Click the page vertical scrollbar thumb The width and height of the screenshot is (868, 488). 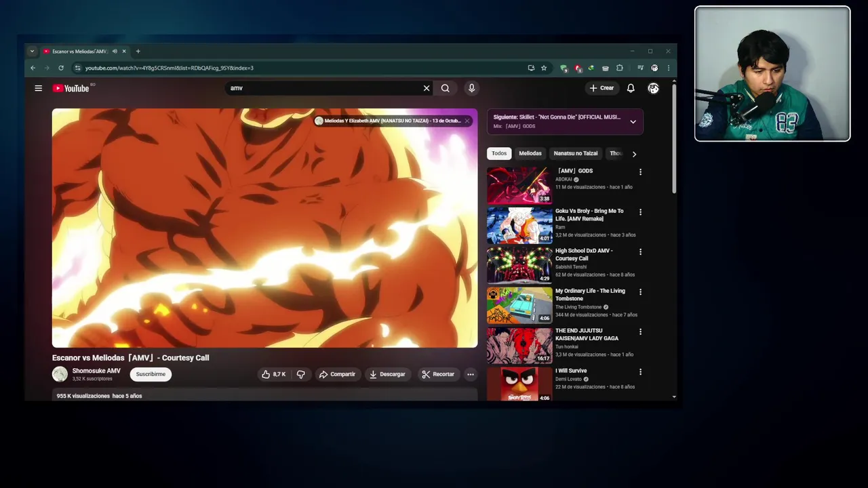pos(674,139)
